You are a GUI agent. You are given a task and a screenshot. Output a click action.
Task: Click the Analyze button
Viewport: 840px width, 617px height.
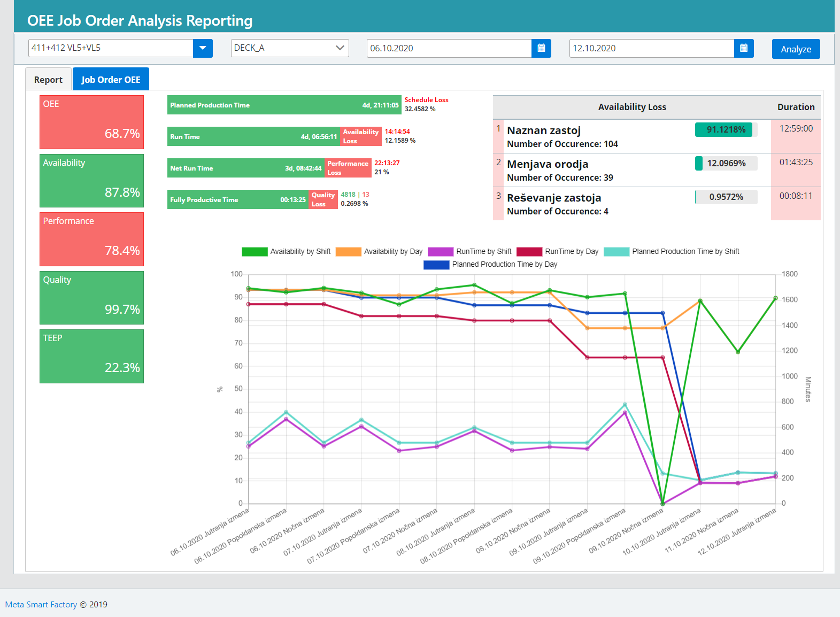[x=796, y=49]
